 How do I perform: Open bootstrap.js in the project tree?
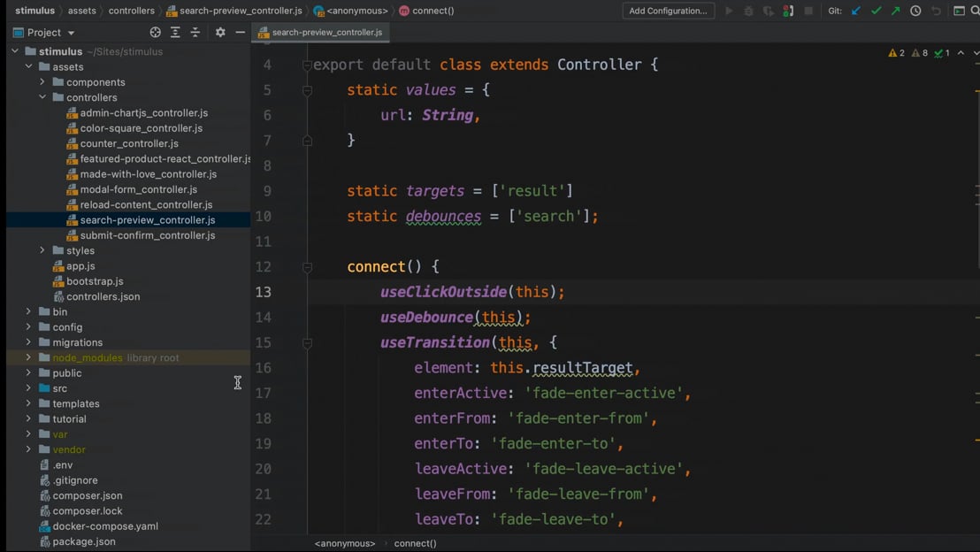(95, 281)
